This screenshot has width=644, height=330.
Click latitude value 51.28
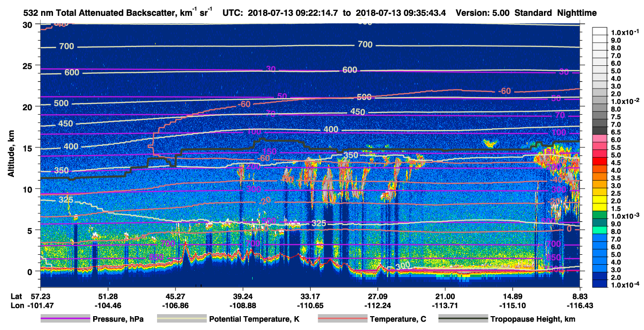pyautogui.click(x=107, y=296)
